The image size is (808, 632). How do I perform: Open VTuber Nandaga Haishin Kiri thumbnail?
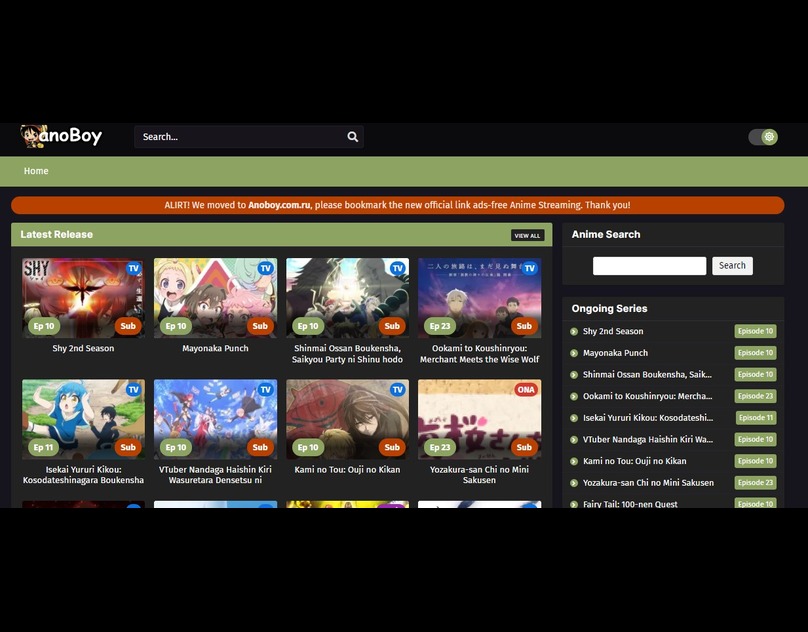point(215,419)
